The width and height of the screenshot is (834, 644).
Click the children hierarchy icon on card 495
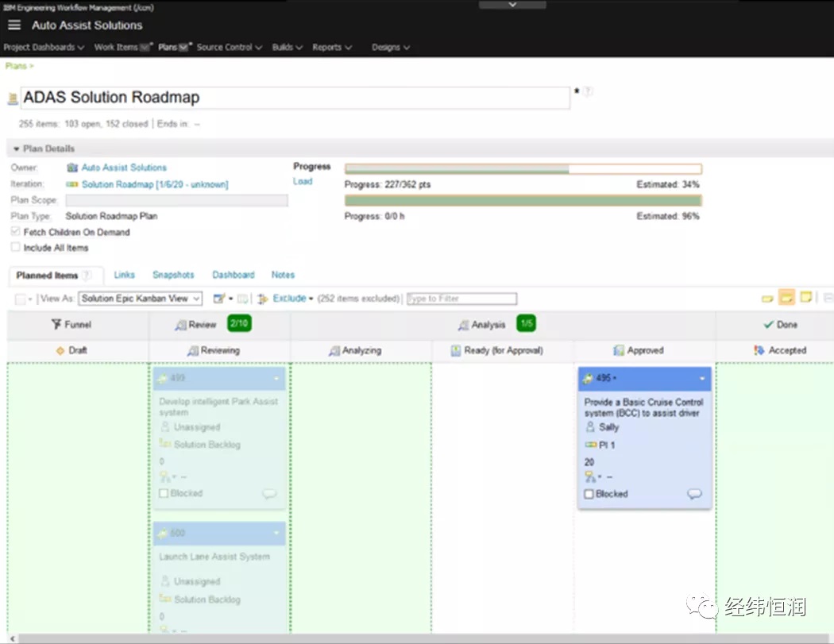click(x=590, y=476)
